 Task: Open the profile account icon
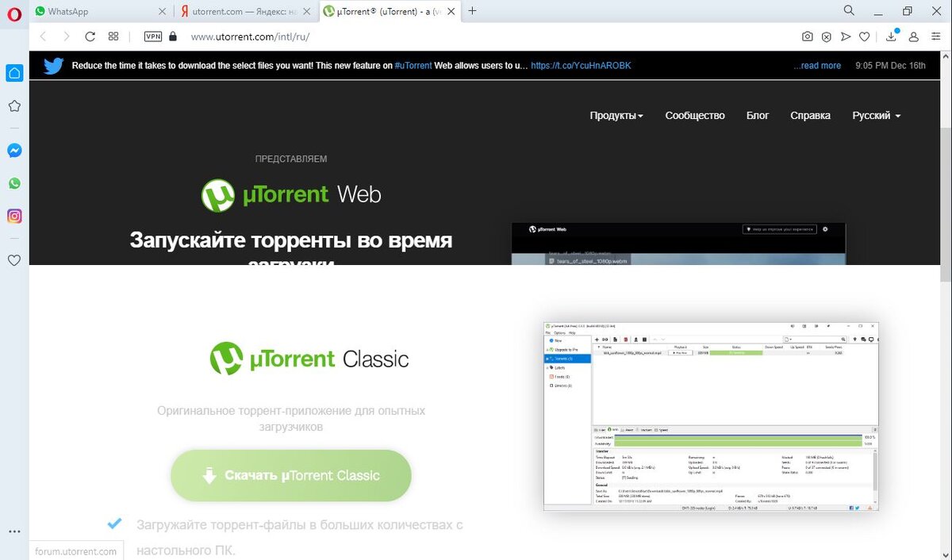pos(914,36)
